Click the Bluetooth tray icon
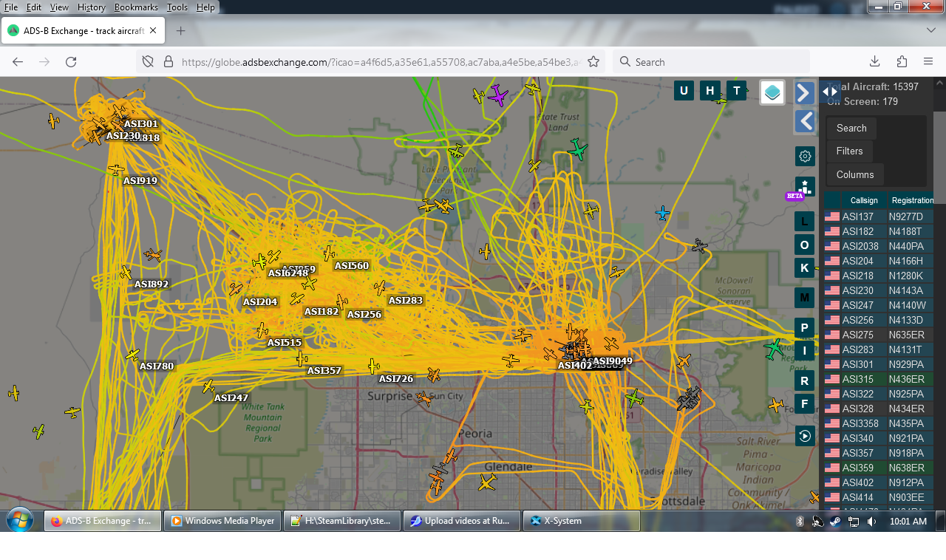 [800, 521]
